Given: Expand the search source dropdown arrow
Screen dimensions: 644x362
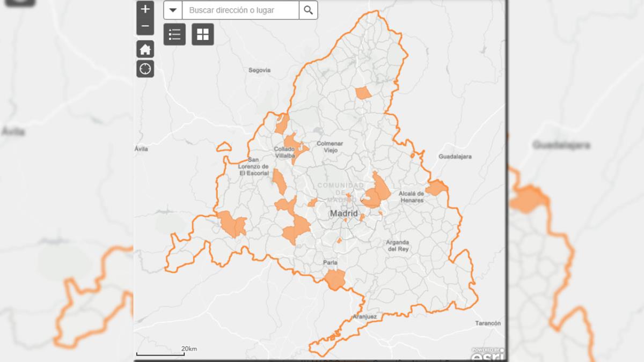Looking at the screenshot, I should 173,10.
